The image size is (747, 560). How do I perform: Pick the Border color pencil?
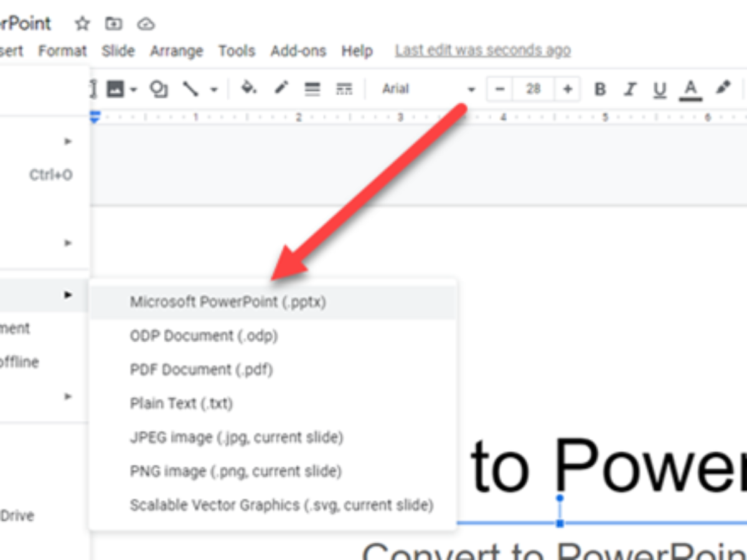281,88
